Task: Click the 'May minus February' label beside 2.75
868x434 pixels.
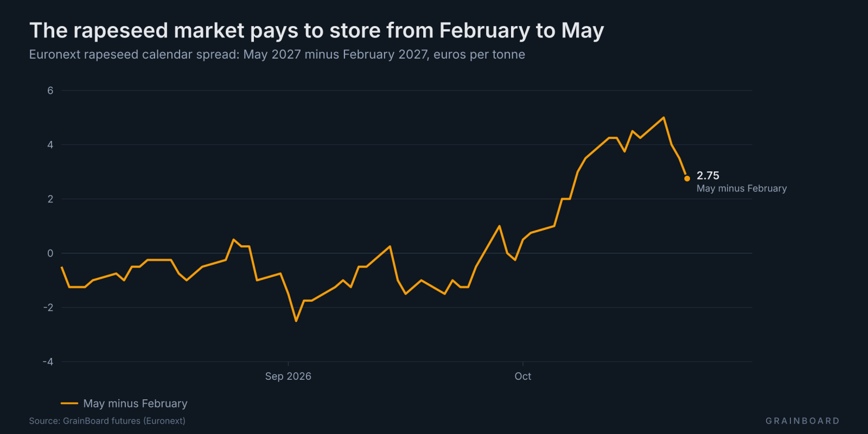Action: pyautogui.click(x=742, y=188)
